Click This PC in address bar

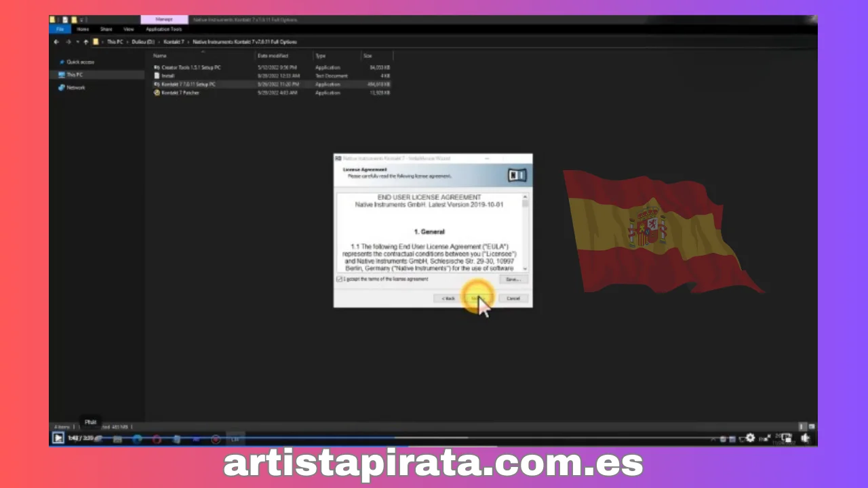tap(115, 42)
